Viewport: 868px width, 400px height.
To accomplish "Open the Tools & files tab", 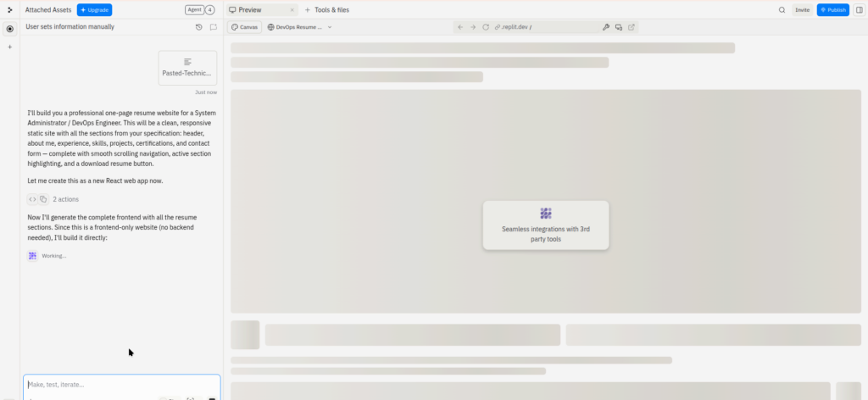I will [326, 10].
